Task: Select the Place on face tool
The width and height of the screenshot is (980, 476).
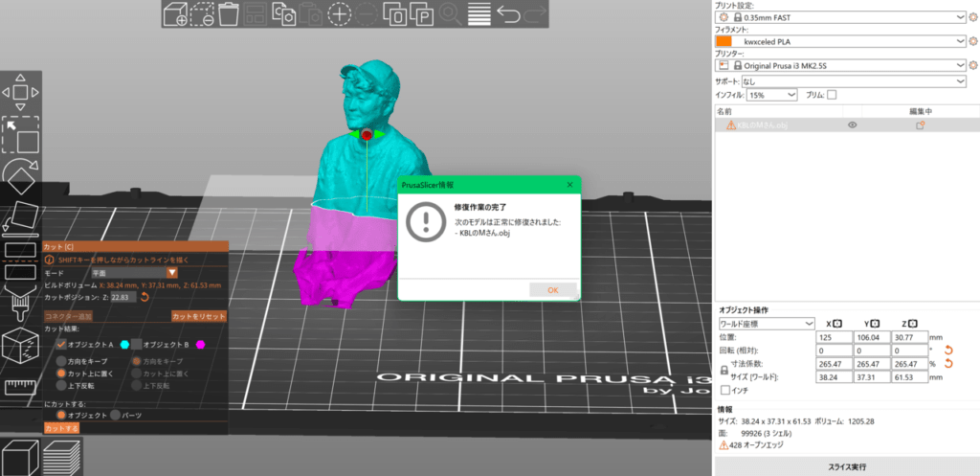Action: pos(20,218)
